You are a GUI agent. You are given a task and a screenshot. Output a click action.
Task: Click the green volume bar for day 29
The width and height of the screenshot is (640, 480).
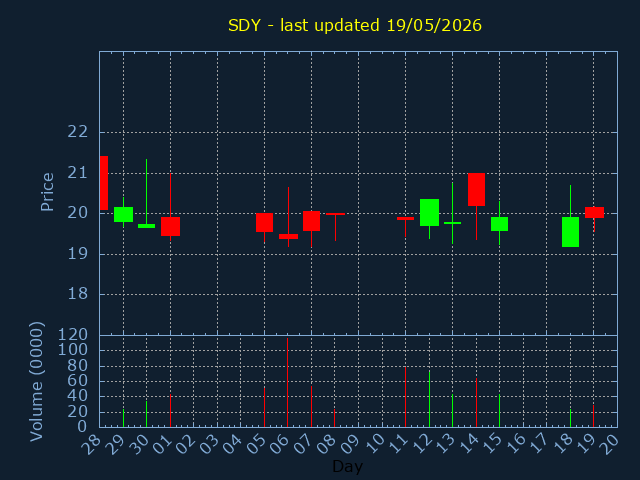[x=123, y=418]
